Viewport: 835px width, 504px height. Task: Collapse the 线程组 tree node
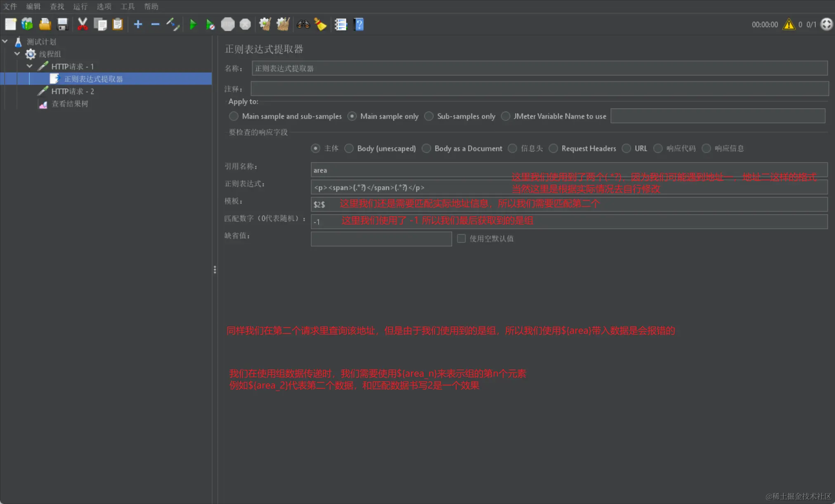[x=17, y=54]
